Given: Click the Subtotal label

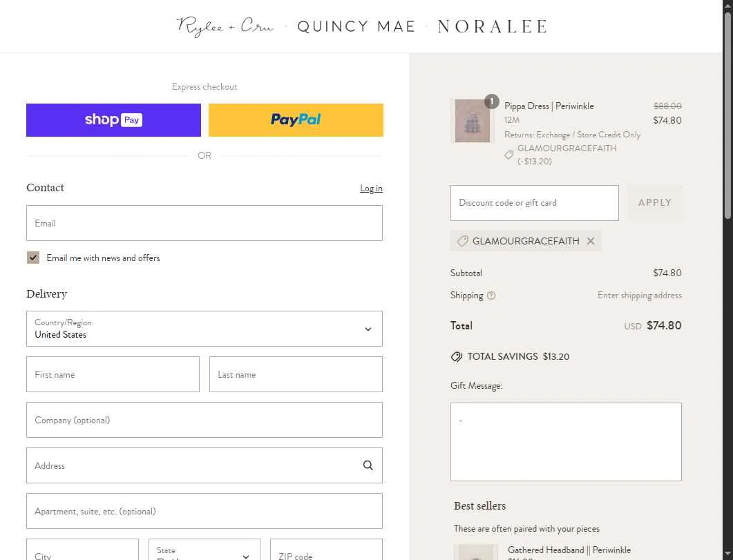Looking at the screenshot, I should click(466, 273).
